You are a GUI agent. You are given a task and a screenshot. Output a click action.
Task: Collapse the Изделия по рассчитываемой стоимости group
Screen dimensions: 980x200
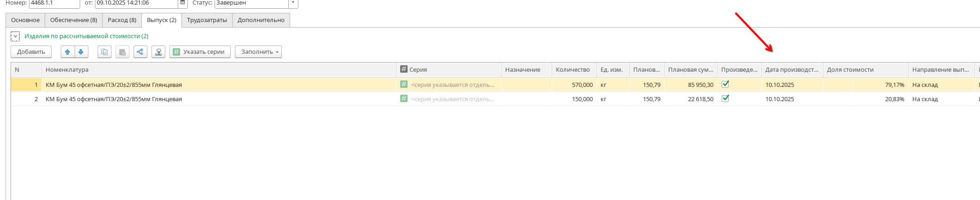[15, 36]
